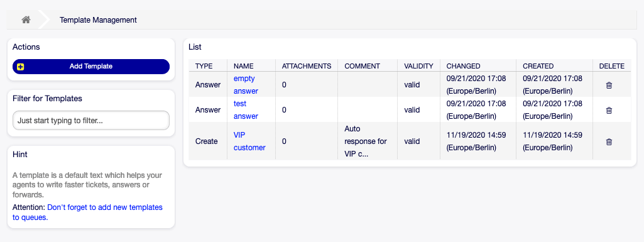
Task: Click the Add Template button
Action: click(x=91, y=66)
